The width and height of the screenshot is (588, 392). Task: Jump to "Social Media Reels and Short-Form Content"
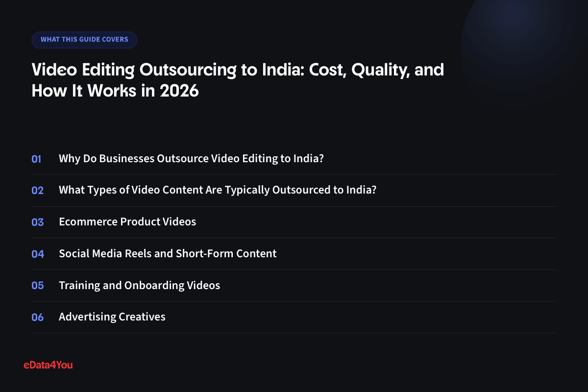coord(168,254)
